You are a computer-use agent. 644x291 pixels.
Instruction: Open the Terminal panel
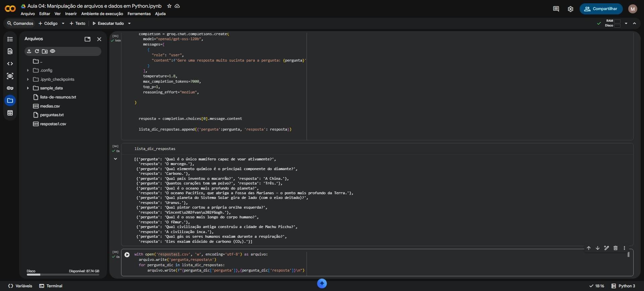point(51,286)
